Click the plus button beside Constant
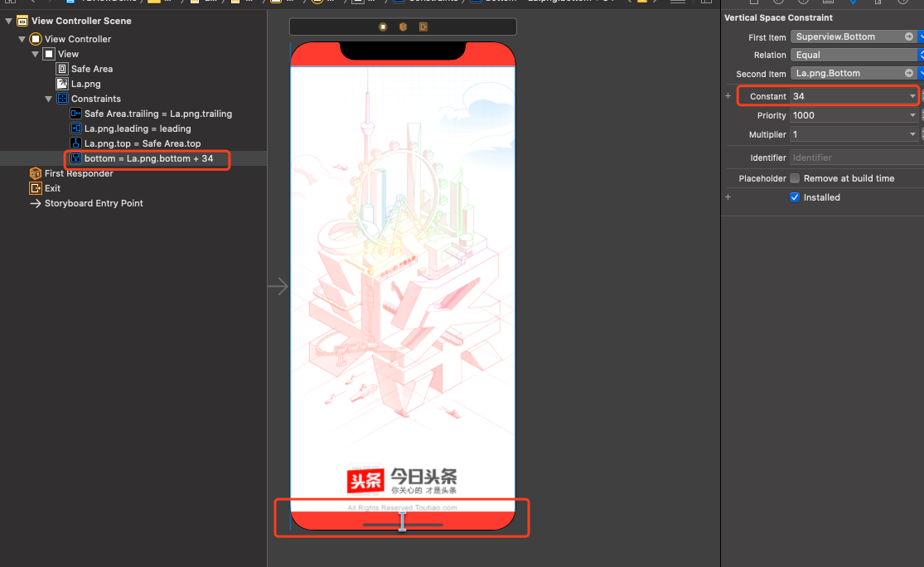The width and height of the screenshot is (924, 567). [728, 95]
